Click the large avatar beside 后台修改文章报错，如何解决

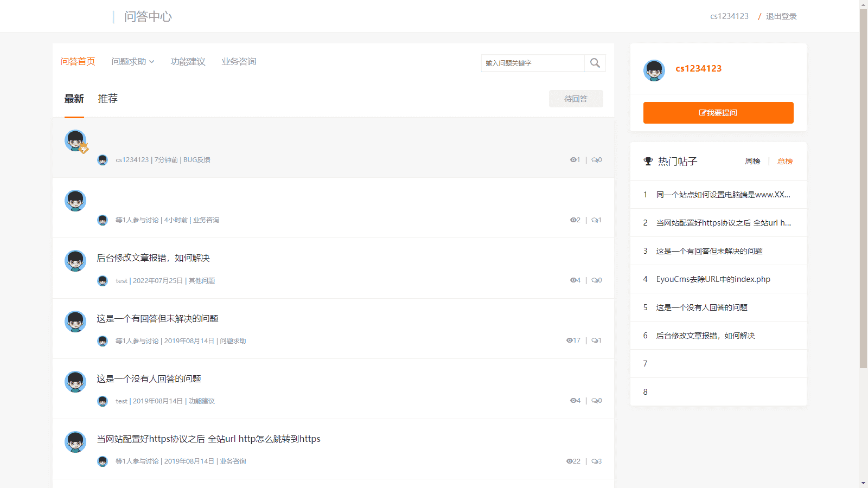pyautogui.click(x=75, y=261)
